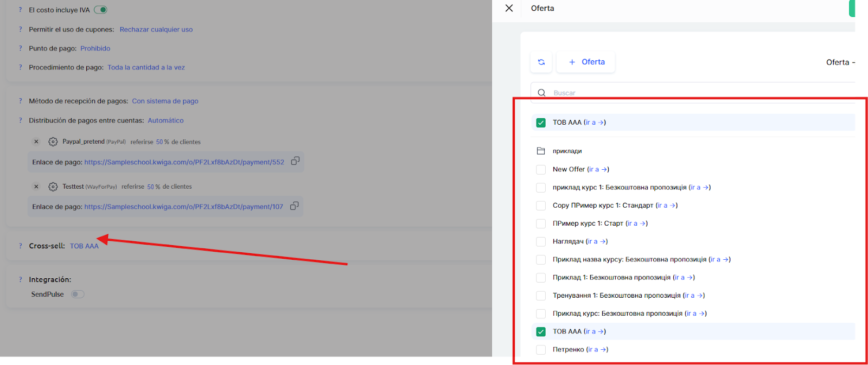This screenshot has height=365, width=868.
Task: Copy the payment/552 link icon
Action: pos(295,161)
